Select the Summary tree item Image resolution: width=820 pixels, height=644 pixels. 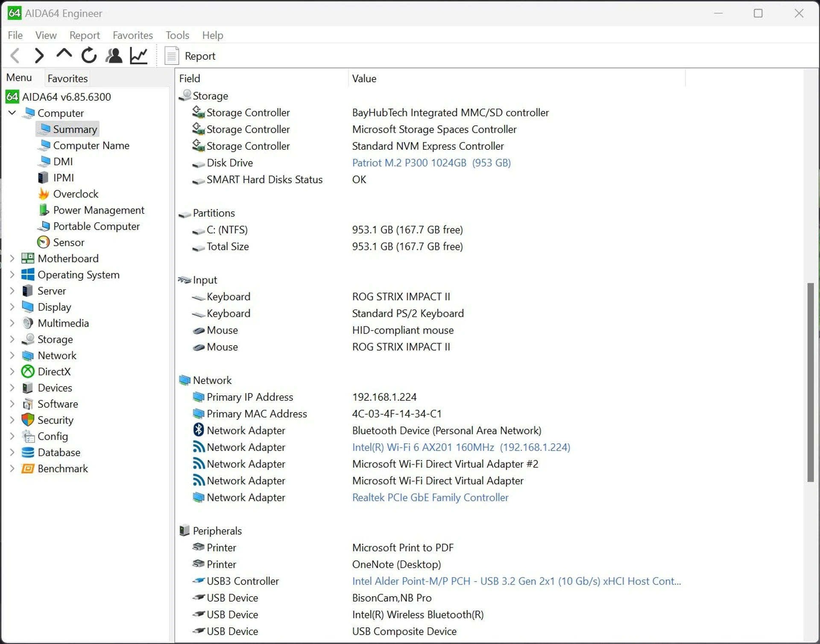[67, 129]
